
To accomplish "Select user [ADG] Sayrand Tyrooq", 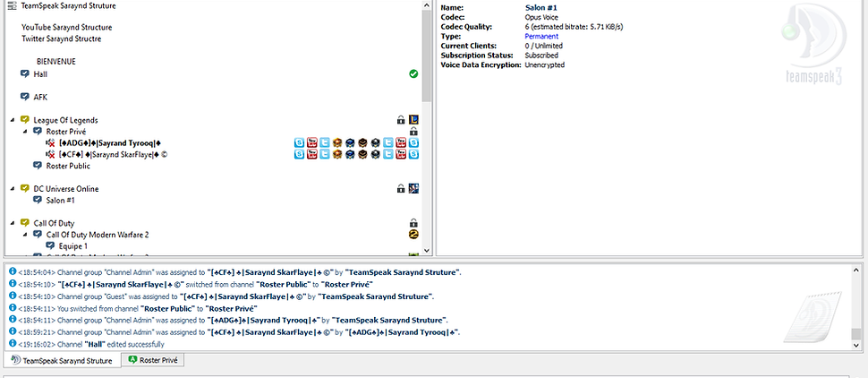I will [x=109, y=143].
